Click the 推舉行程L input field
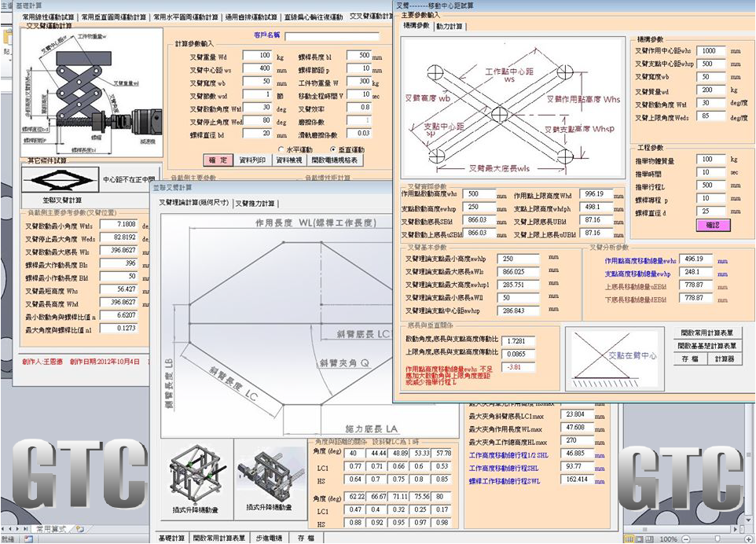The width and height of the screenshot is (756, 544). point(710,186)
